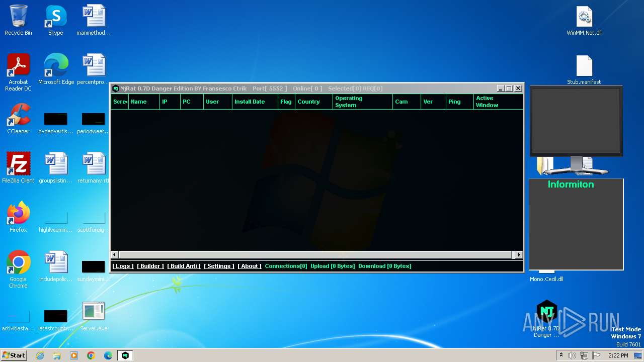This screenshot has height=362, width=644.
Task: Click the Ping column header
Action: coord(460,102)
